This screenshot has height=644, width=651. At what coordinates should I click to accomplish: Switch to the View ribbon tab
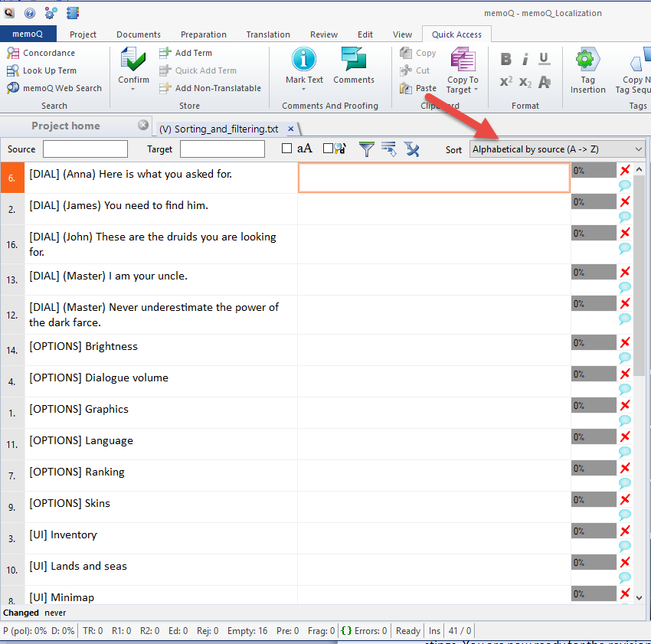coord(402,34)
